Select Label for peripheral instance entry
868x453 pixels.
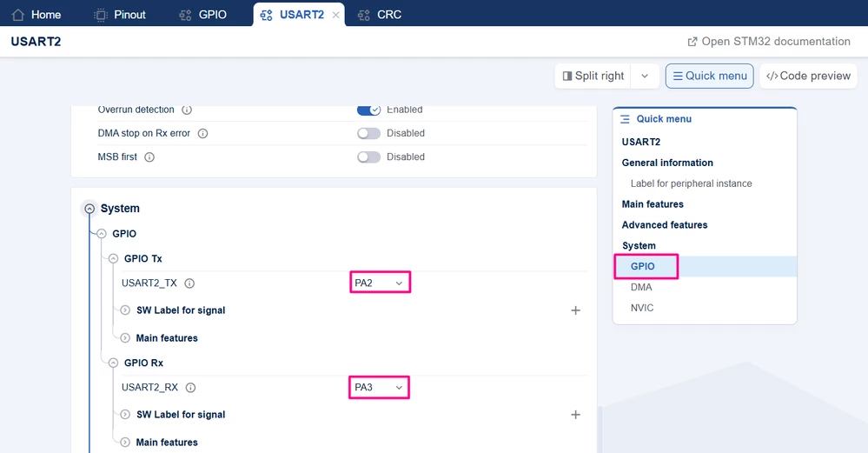(691, 183)
